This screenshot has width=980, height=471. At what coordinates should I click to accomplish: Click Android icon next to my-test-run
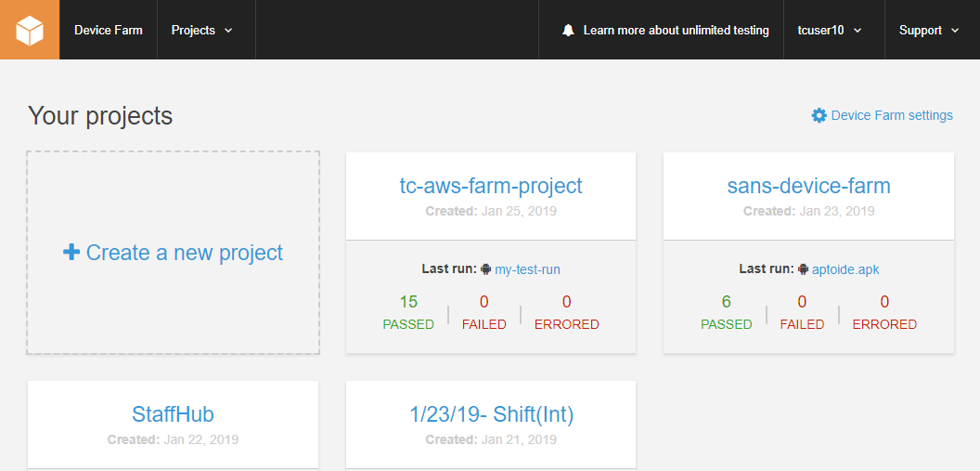click(x=486, y=269)
